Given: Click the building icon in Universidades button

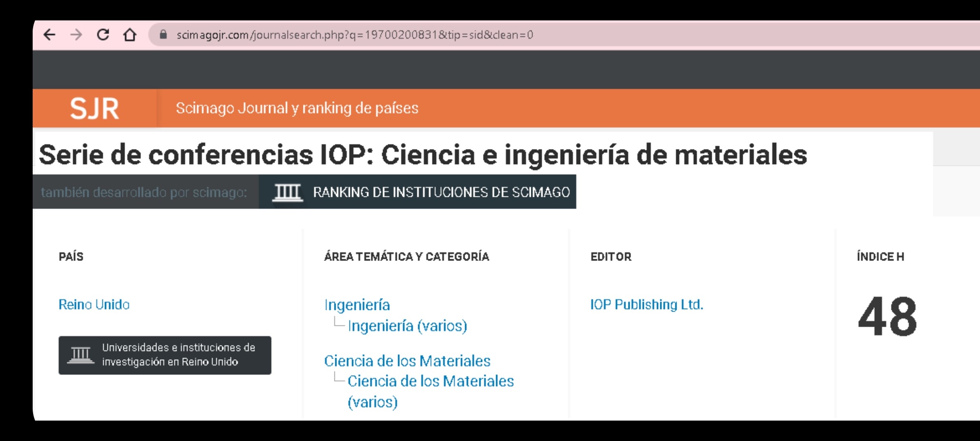Looking at the screenshot, I should [81, 355].
